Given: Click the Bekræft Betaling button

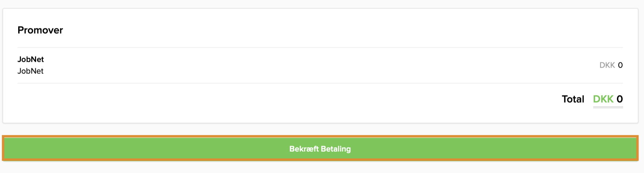Looking at the screenshot, I should tap(320, 149).
